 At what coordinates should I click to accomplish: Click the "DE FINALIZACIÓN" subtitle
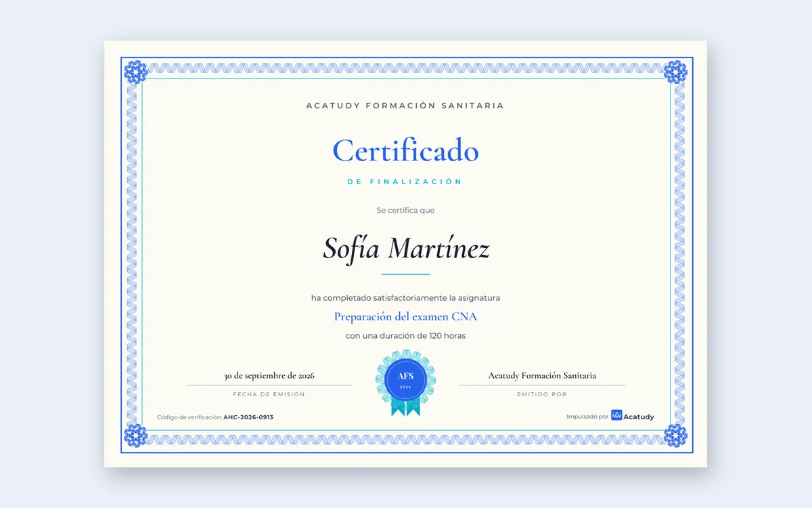pyautogui.click(x=405, y=182)
